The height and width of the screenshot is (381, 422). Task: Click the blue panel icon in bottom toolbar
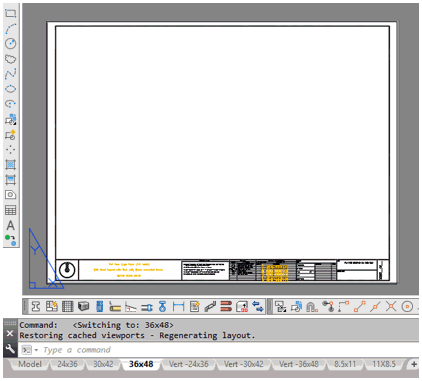(99, 306)
